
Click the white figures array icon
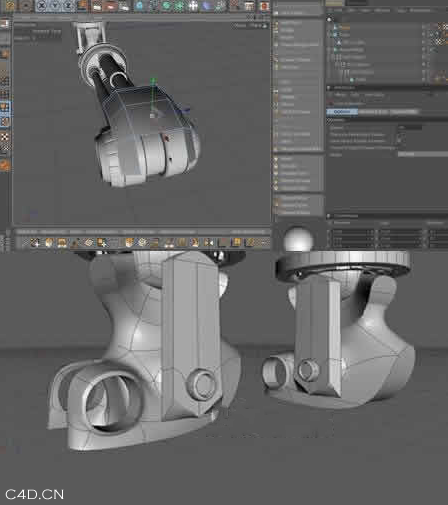click(x=193, y=6)
